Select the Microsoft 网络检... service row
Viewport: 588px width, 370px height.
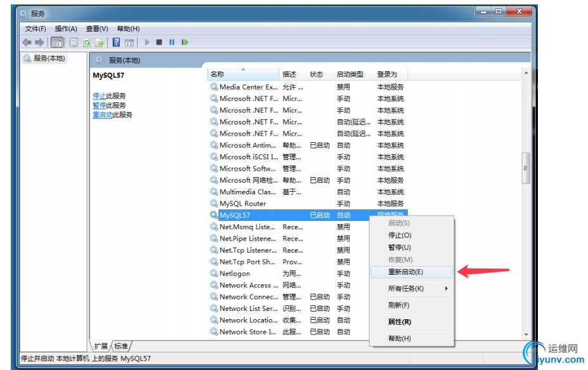click(x=308, y=180)
